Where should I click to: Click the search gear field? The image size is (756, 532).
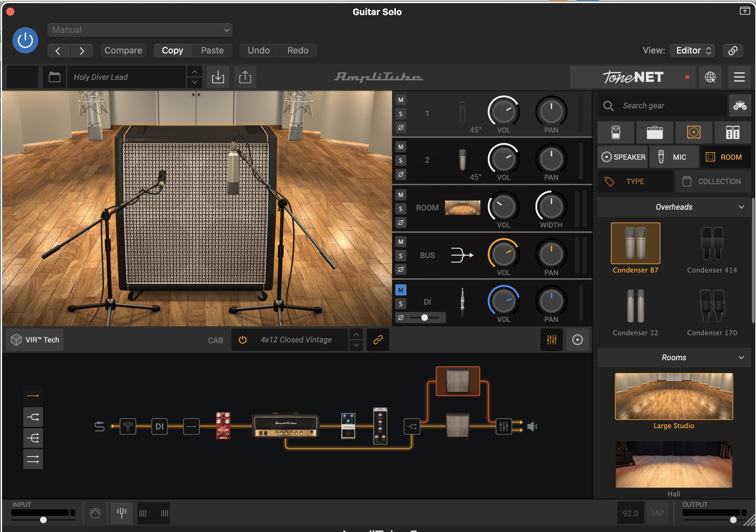click(x=662, y=106)
